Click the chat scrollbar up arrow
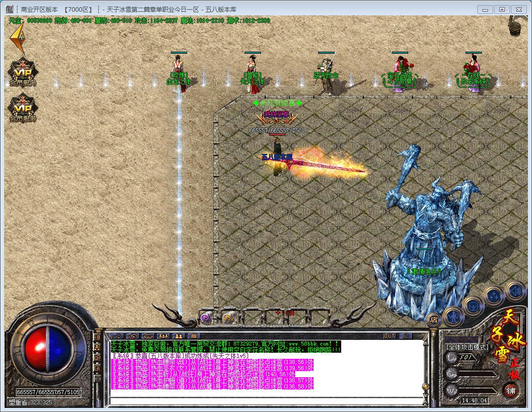Screen dimensions: 532x412 coord(425,343)
